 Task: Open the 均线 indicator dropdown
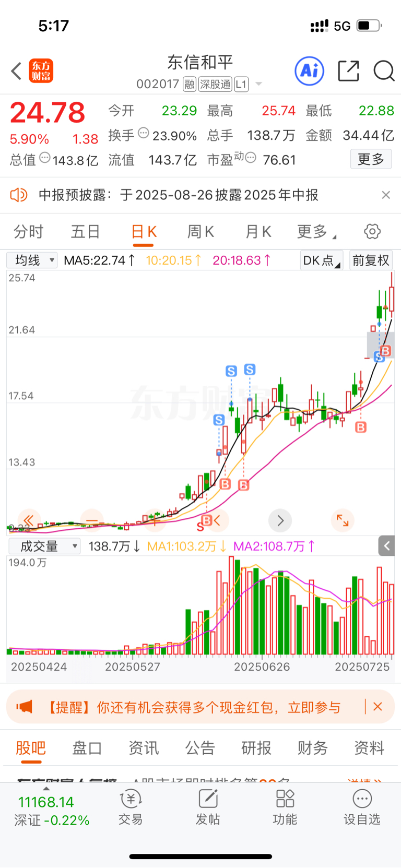[x=32, y=260]
